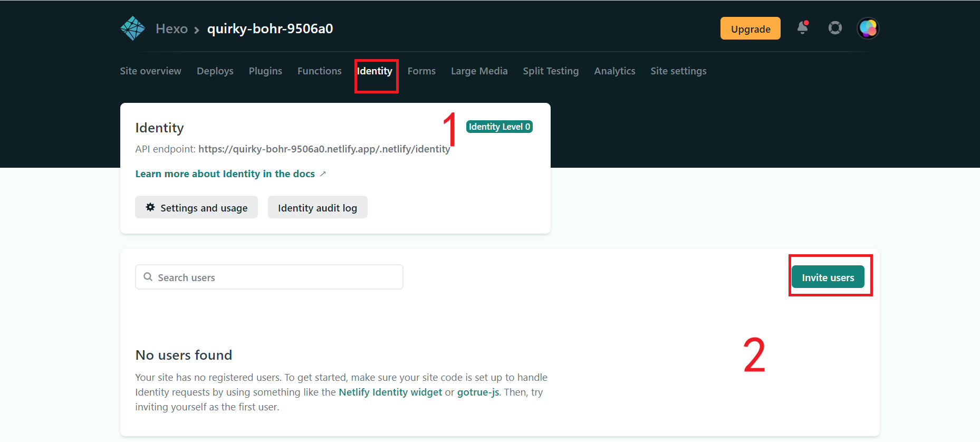Viewport: 980px width, 442px height.
Task: Click the Upgrade button
Action: 750,28
